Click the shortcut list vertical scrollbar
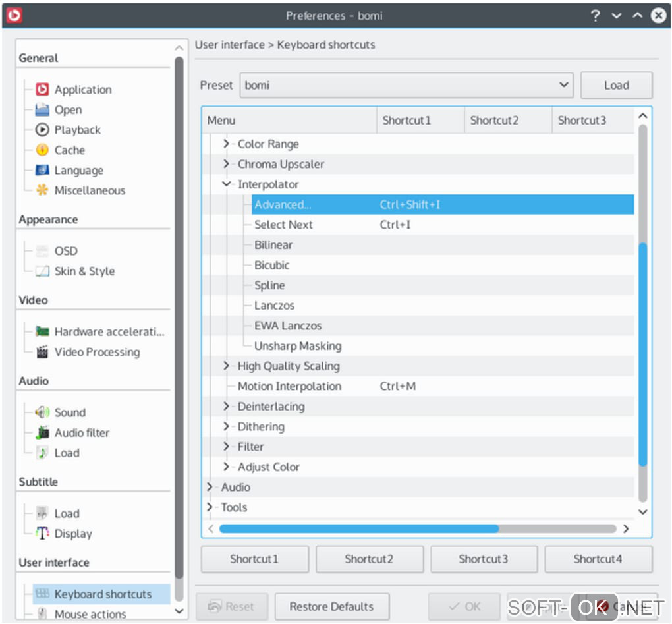This screenshot has width=672, height=624. [x=642, y=355]
